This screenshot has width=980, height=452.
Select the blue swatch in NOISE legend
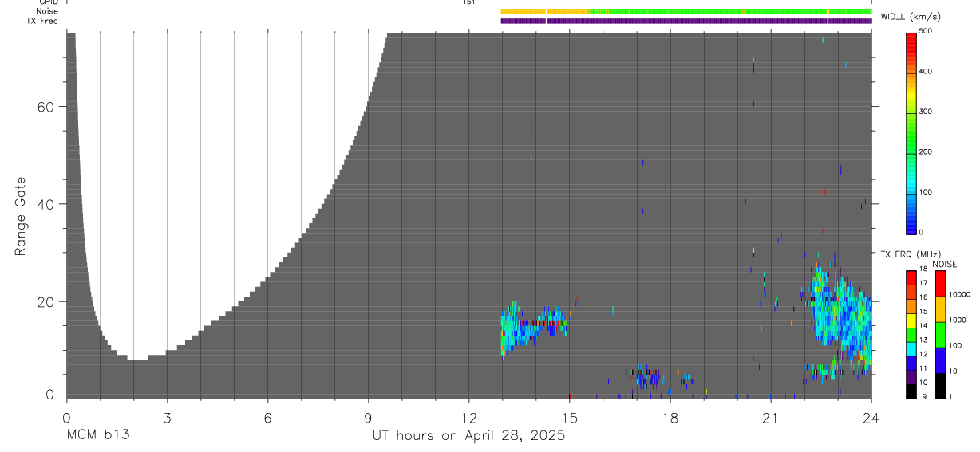(x=940, y=360)
